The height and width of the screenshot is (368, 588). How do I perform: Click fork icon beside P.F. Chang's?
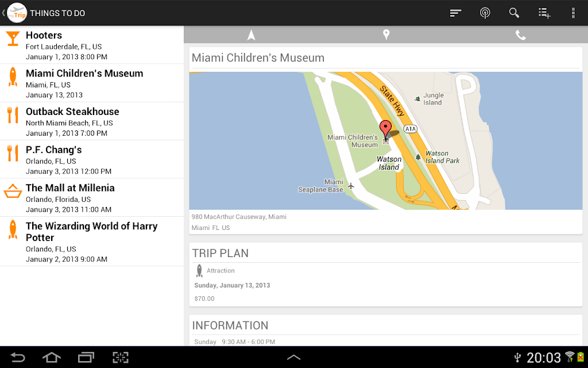pos(13,153)
